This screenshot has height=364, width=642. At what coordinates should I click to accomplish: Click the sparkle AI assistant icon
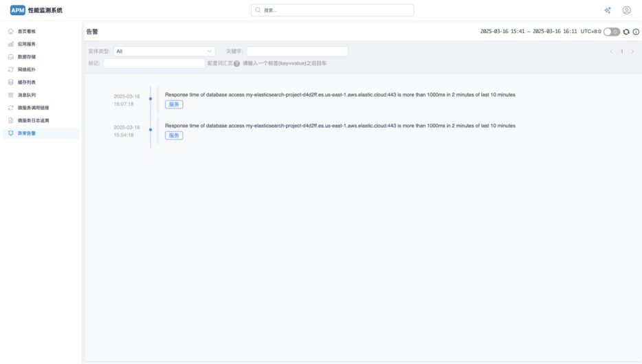608,10
